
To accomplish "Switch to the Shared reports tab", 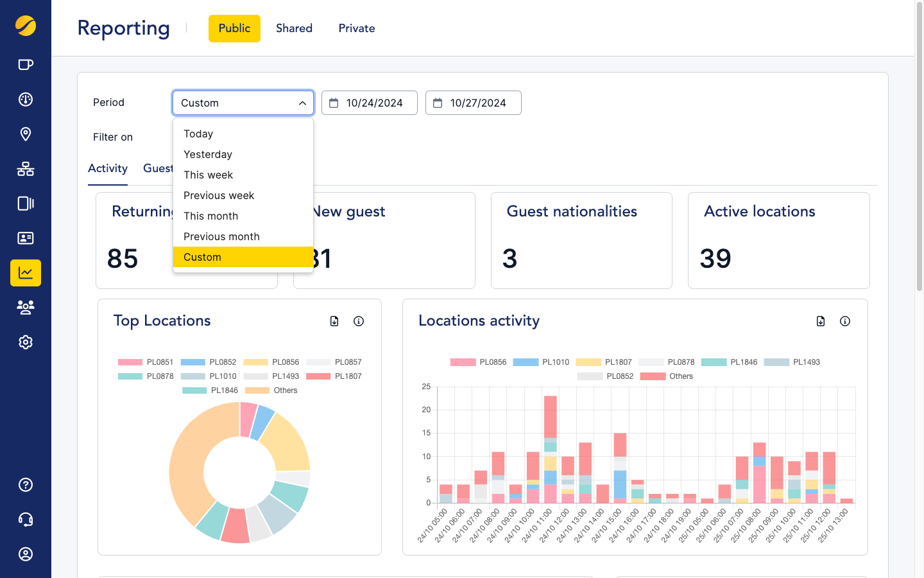I will tap(294, 28).
